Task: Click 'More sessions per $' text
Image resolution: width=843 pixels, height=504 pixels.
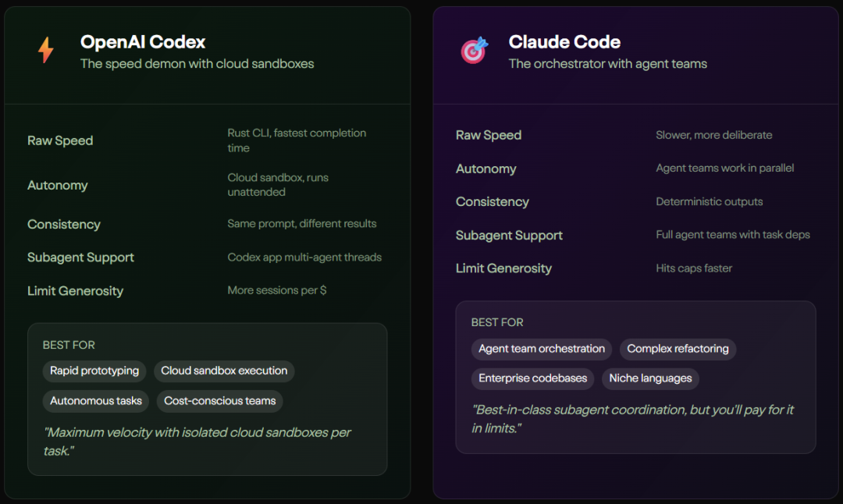Action: click(277, 290)
